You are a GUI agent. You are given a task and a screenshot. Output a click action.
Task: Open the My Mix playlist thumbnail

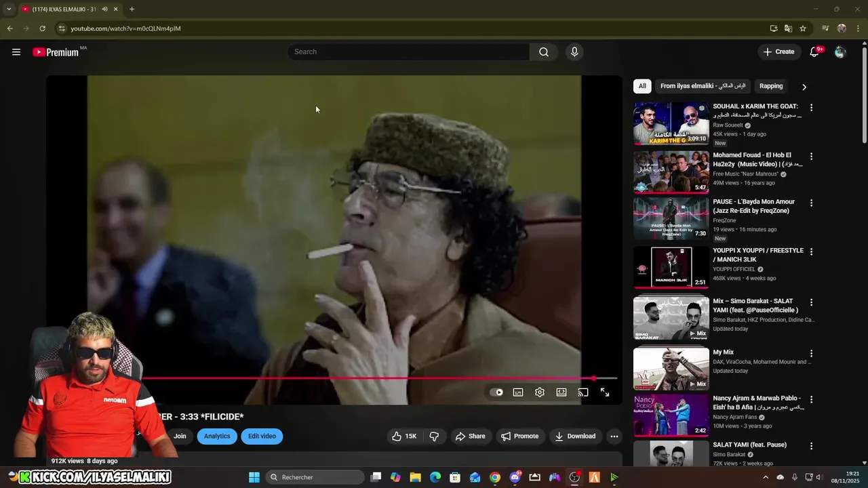point(671,369)
